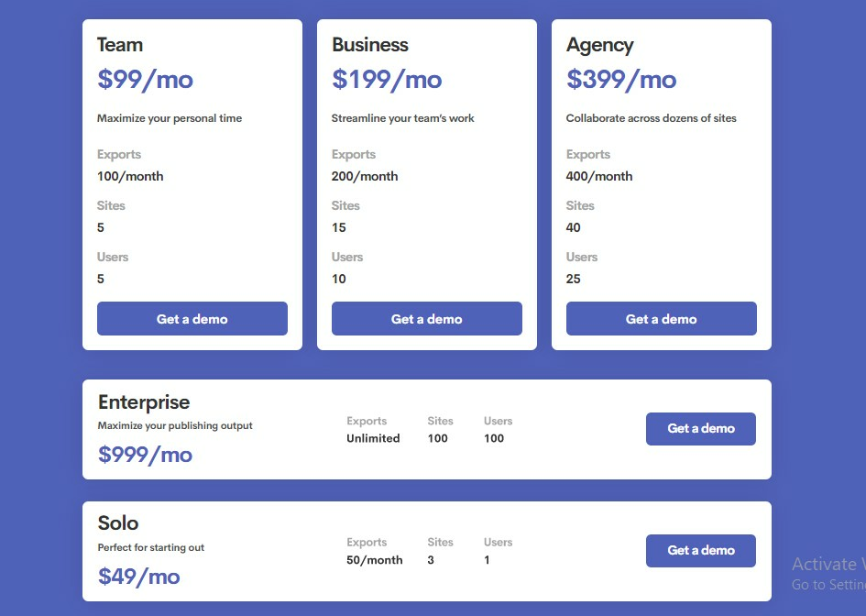Click the Unlimited exports value
Viewport: 866px width, 616px height.
[373, 438]
